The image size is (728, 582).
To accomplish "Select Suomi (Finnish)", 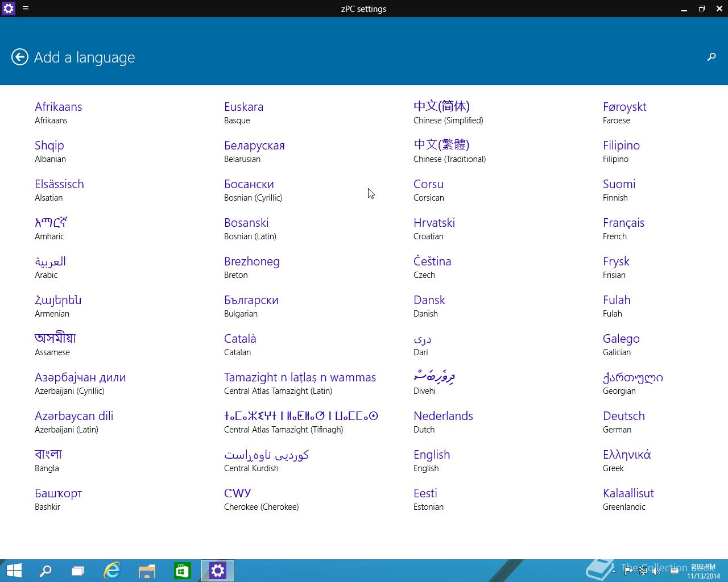I will click(x=619, y=190).
